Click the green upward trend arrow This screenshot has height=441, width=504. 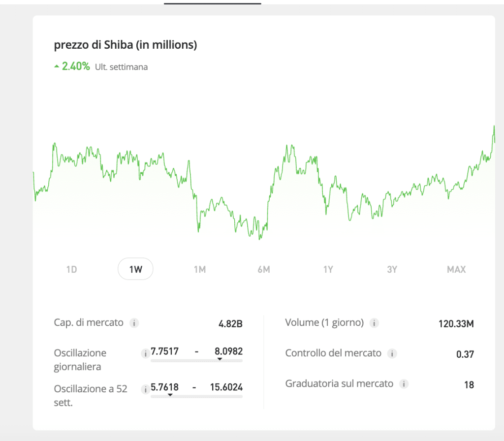56,66
